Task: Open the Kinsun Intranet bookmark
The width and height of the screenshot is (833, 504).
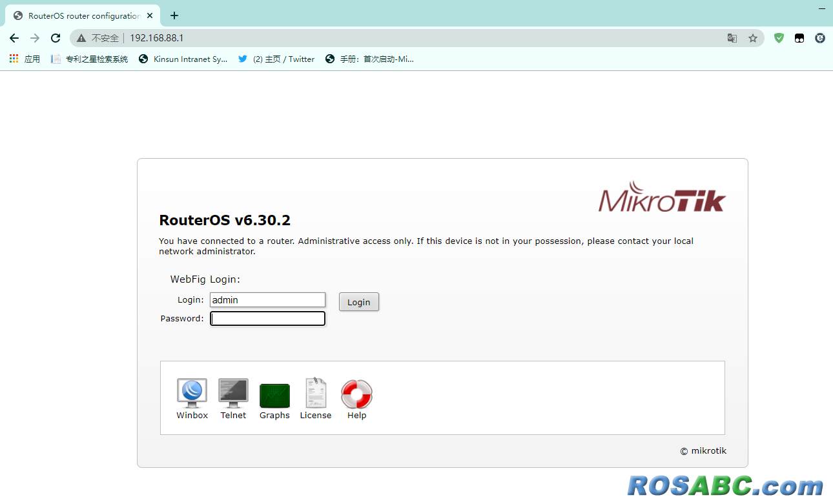Action: tap(183, 59)
